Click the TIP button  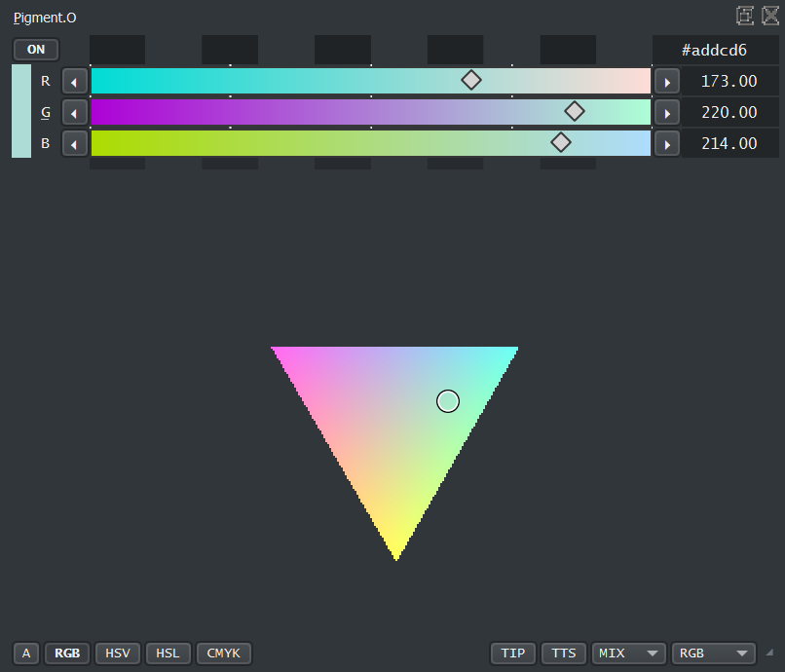[513, 653]
